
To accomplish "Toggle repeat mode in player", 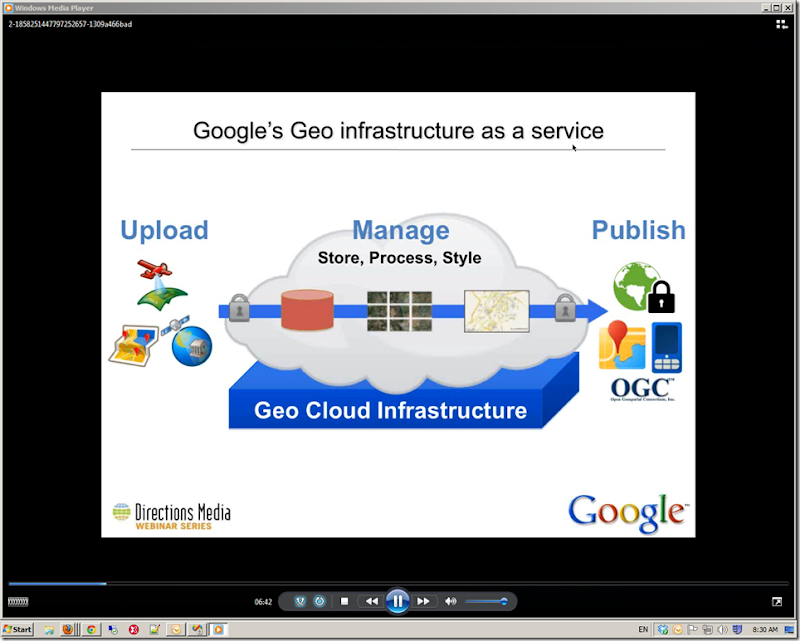I will point(319,601).
